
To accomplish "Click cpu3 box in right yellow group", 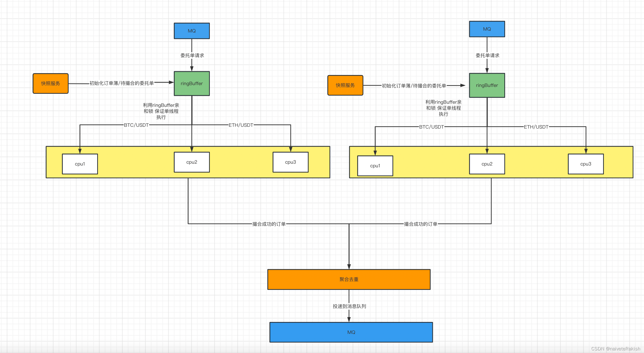I will click(586, 164).
